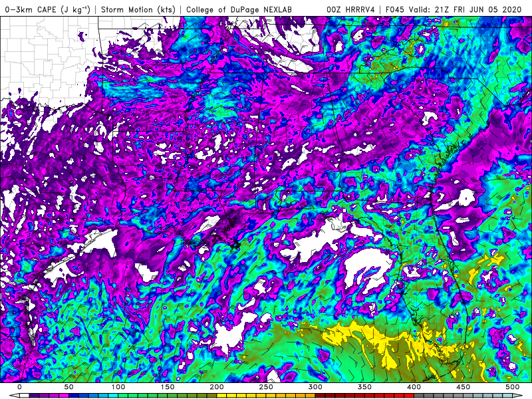Click the right arrow end of the color bar
This screenshot has width=532, height=399.
(x=517, y=395)
